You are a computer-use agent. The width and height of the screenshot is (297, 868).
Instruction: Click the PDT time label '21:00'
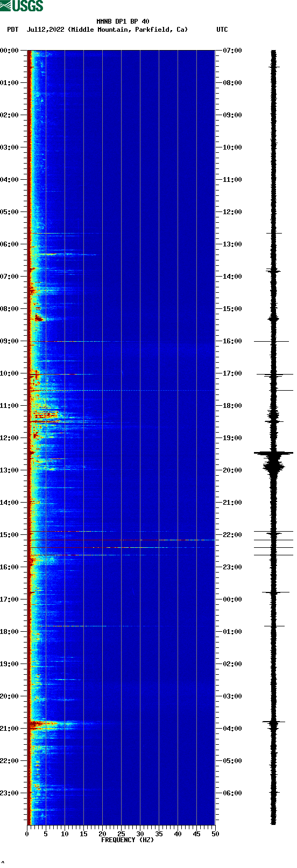9,729
